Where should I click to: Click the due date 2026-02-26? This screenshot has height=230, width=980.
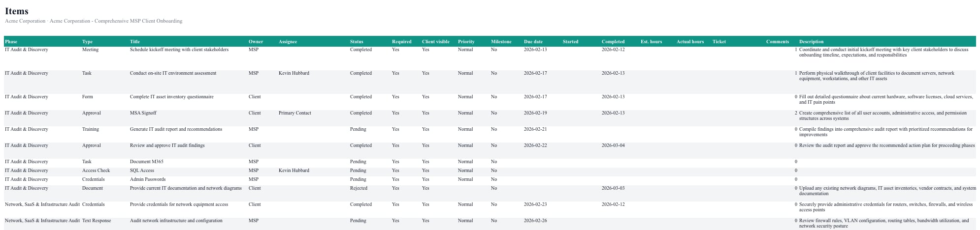click(x=535, y=221)
